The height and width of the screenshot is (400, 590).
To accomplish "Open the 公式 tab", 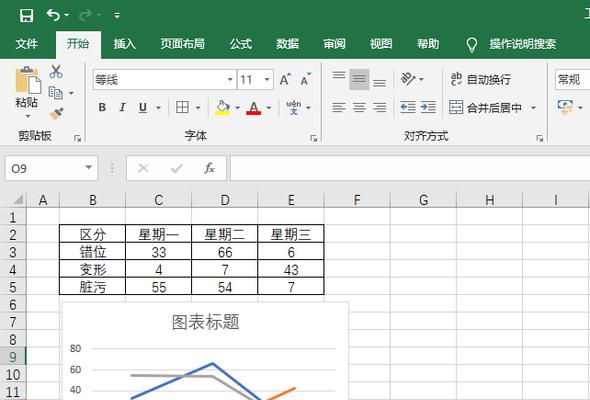I will [240, 44].
